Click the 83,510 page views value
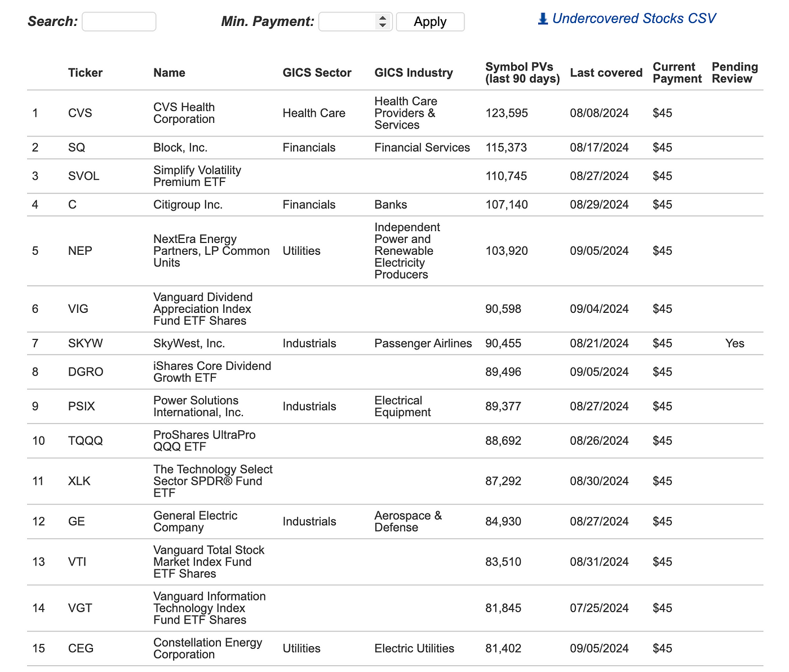Viewport: 789px width, 672px height. click(x=503, y=562)
